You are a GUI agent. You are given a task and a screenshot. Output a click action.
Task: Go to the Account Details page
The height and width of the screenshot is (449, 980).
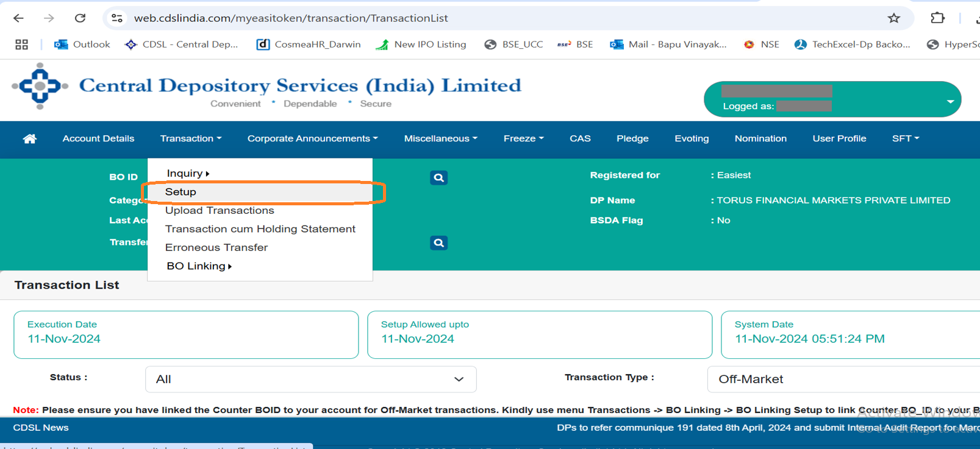point(98,139)
